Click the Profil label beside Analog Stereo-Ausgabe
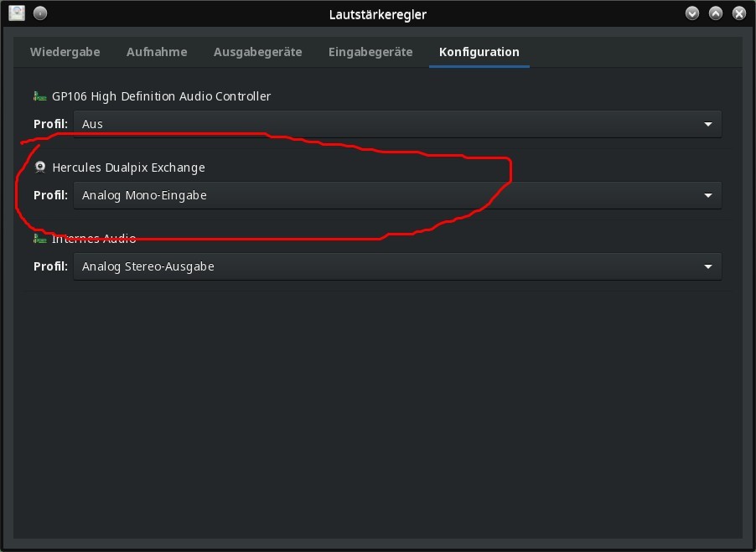Screen dimensions: 756x552 click(x=50, y=266)
